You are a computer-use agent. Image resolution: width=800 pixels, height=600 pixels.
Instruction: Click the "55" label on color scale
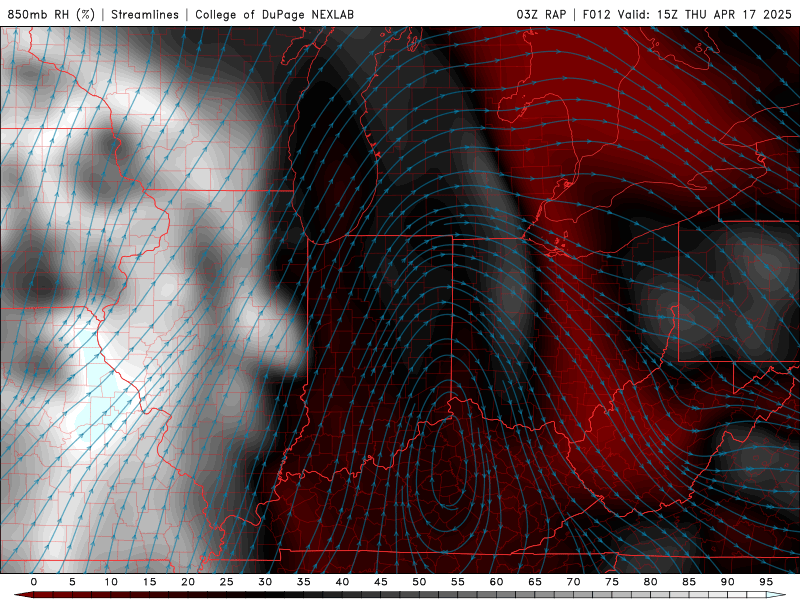tap(458, 582)
